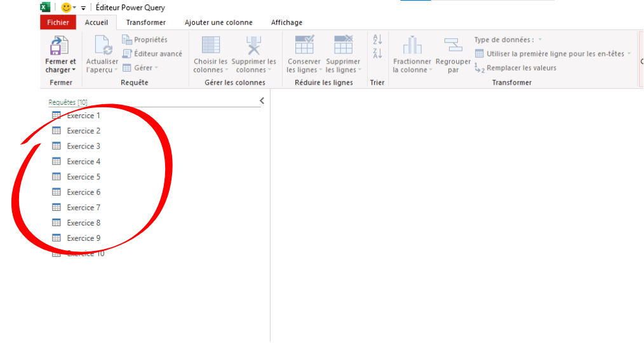Open Choisir les colonnes icon
Image resolution: width=644 pixels, height=343 pixels.
click(210, 46)
